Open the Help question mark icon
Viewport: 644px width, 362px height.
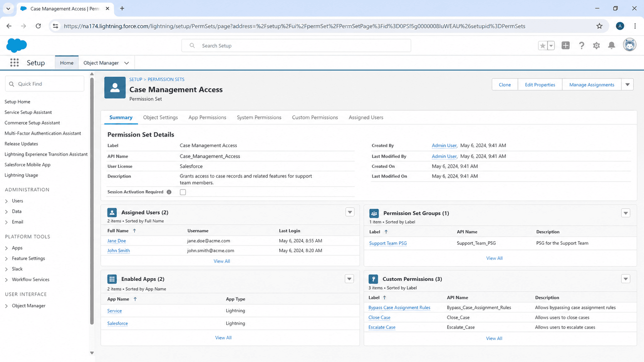581,45
